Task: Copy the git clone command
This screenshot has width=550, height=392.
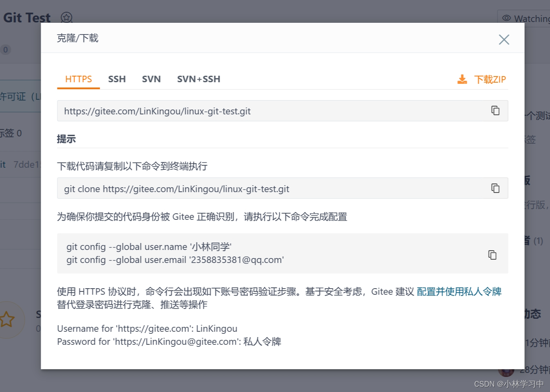Action: tap(495, 188)
